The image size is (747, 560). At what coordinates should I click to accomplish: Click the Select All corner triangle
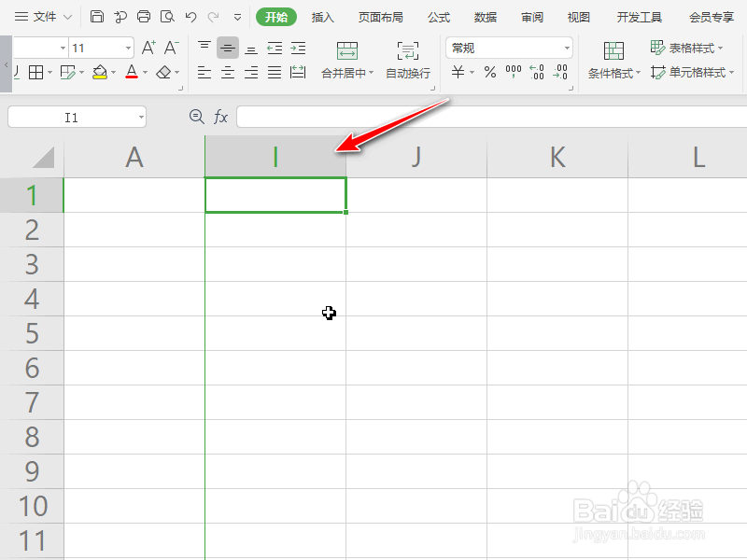tap(43, 157)
